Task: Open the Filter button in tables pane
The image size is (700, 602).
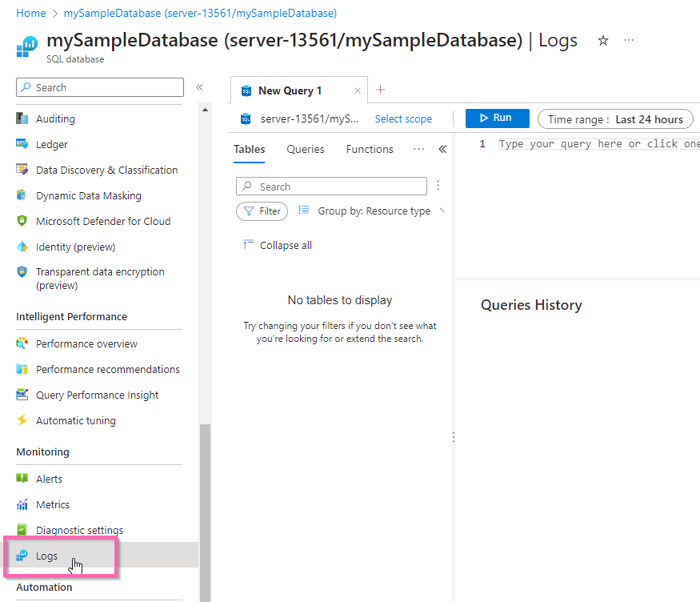Action: [x=262, y=211]
